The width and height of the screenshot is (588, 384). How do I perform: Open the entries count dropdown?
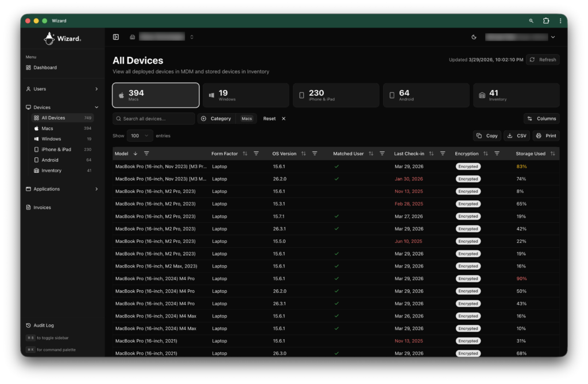click(x=140, y=136)
